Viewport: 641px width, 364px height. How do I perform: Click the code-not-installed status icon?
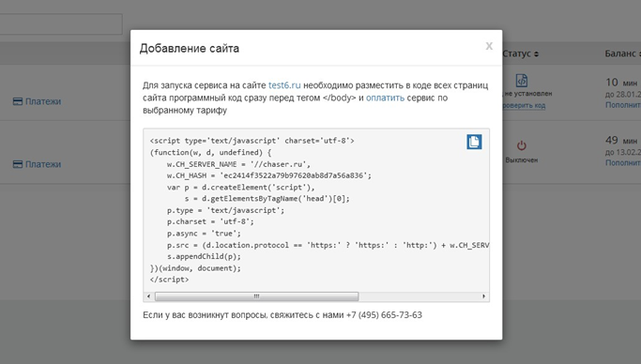[522, 81]
